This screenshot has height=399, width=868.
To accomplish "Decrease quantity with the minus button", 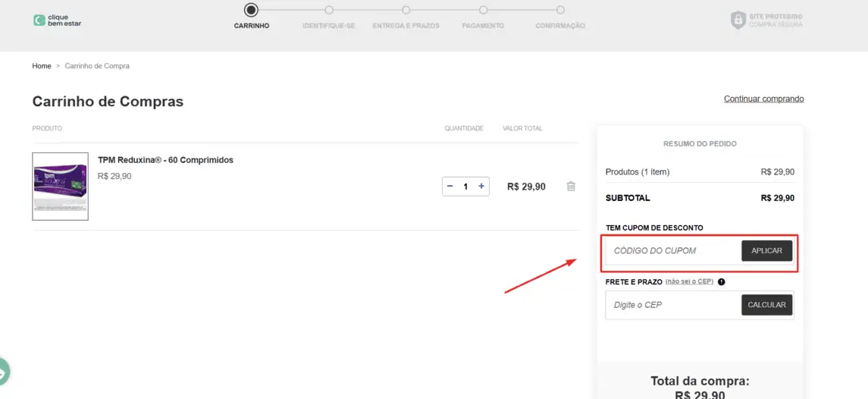I will point(450,187).
